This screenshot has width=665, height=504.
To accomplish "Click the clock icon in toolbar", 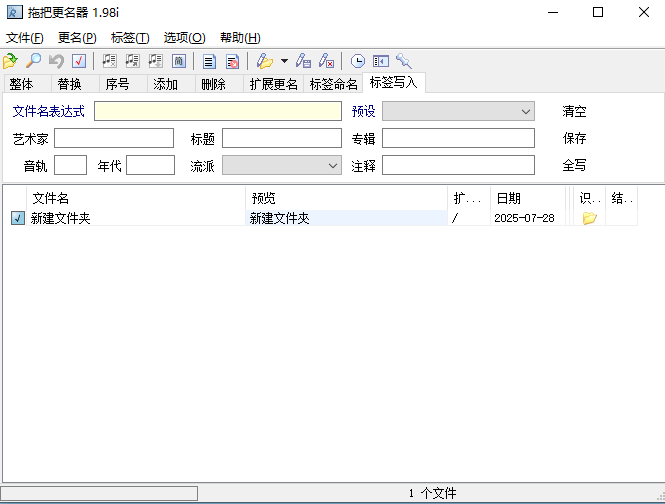I will 358,61.
